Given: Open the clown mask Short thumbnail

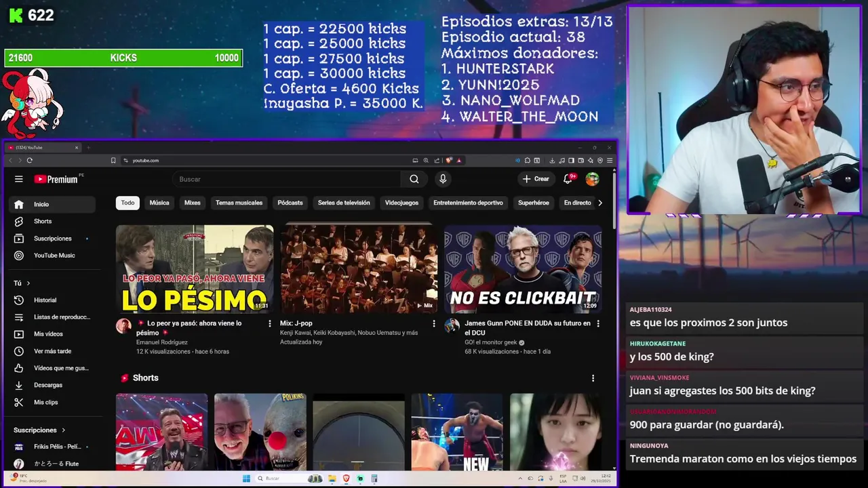Looking at the screenshot, I should click(260, 432).
